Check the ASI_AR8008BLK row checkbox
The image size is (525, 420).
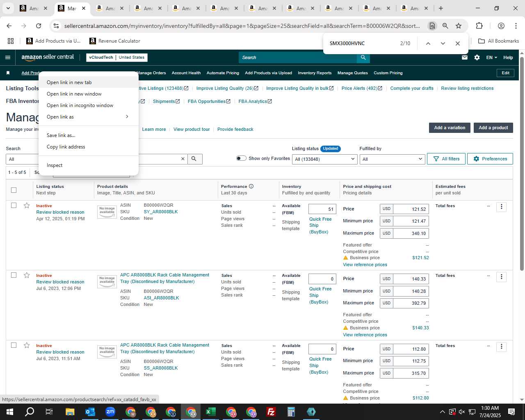click(14, 275)
